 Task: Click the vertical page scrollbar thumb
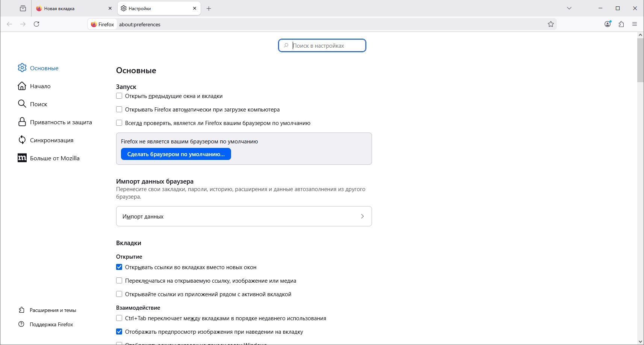coord(640,60)
